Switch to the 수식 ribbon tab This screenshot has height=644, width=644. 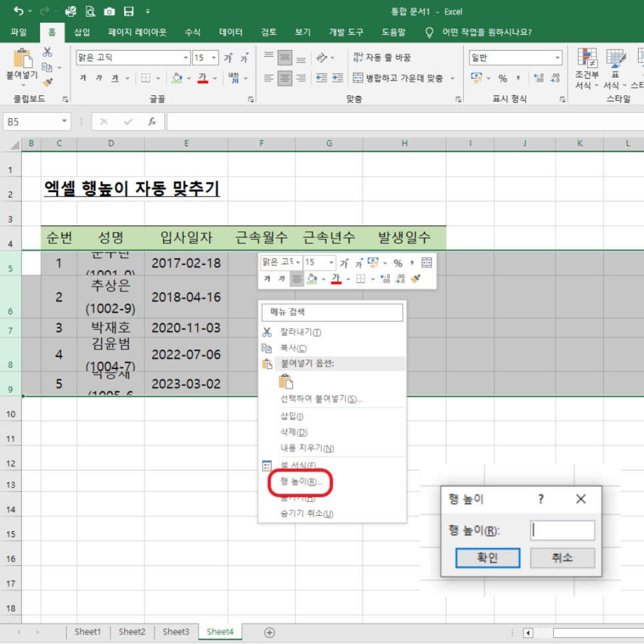pos(192,32)
